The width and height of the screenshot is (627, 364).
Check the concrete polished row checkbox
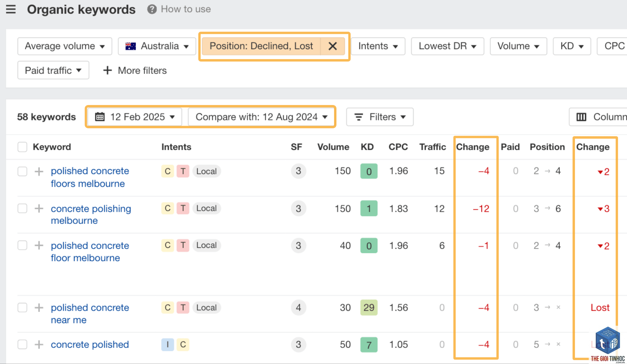[22, 344]
